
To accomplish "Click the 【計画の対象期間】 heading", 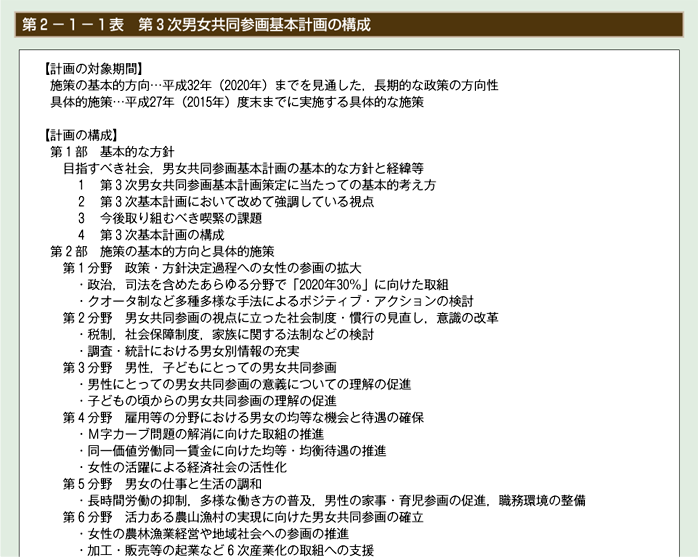I will (x=86, y=69).
